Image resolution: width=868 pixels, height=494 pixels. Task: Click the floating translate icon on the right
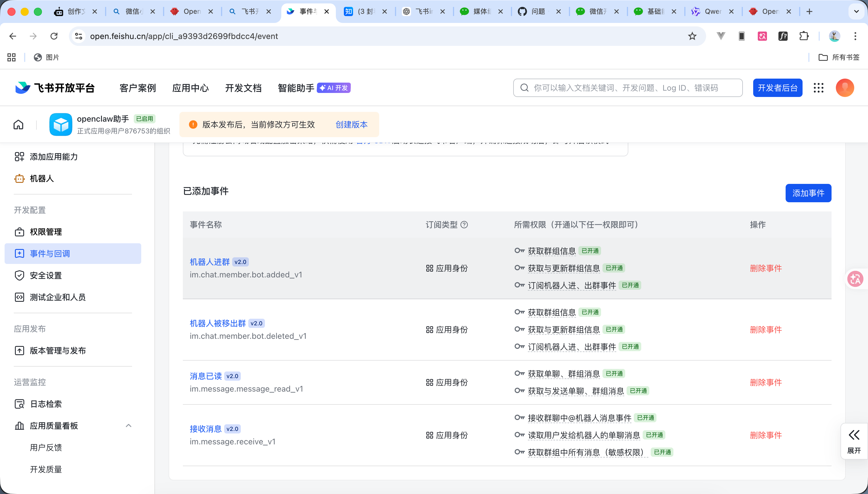pos(855,279)
